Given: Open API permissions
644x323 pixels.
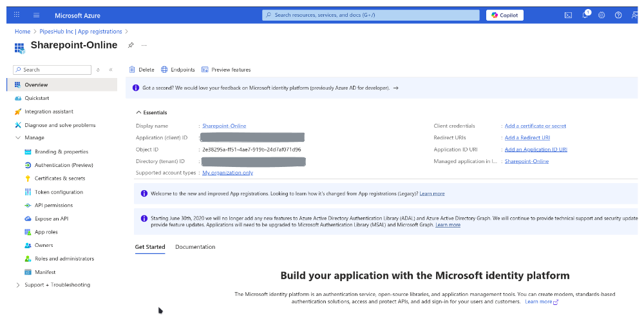Looking at the screenshot, I should 53,205.
